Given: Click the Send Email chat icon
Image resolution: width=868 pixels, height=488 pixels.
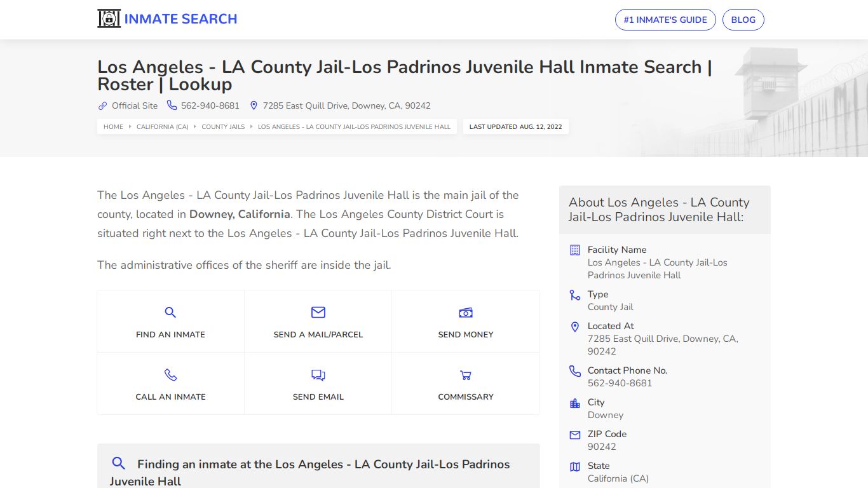Looking at the screenshot, I should click(318, 375).
